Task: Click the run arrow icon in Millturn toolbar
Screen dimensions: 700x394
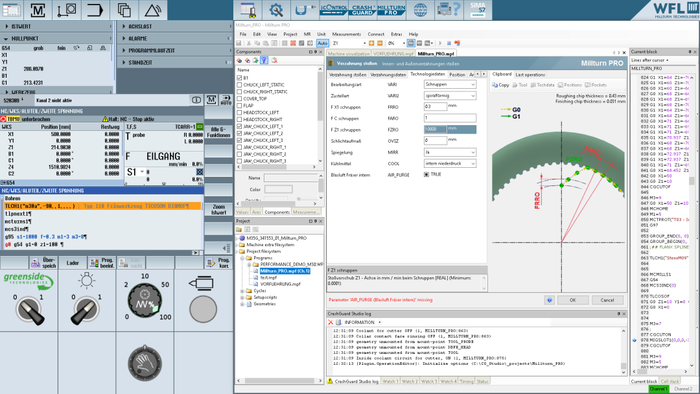Action: (440, 43)
